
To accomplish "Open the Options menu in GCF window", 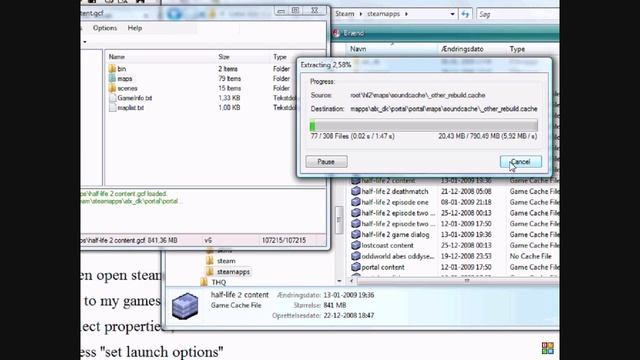I will [x=104, y=28].
